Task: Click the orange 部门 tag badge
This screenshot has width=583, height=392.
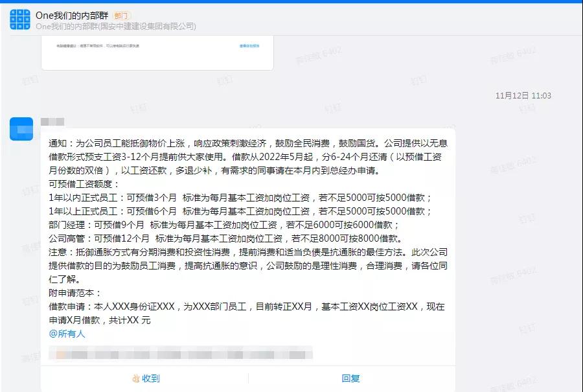Action: 121,16
